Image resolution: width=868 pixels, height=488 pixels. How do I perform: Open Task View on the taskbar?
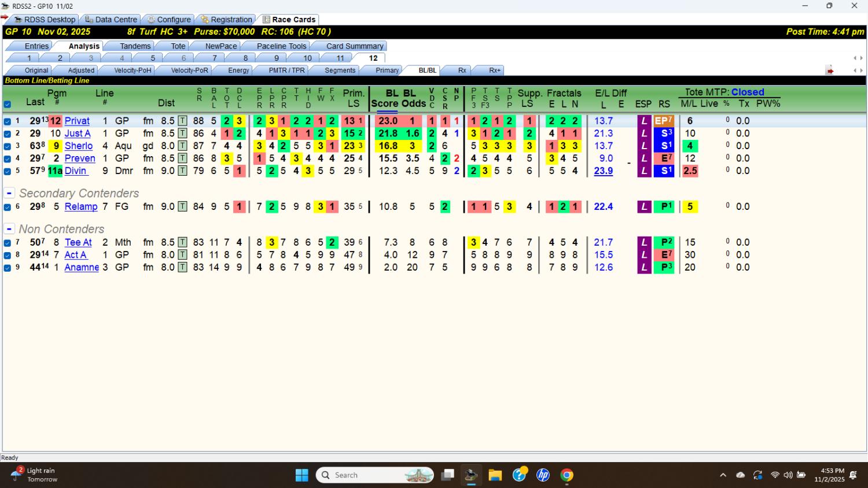pyautogui.click(x=447, y=475)
